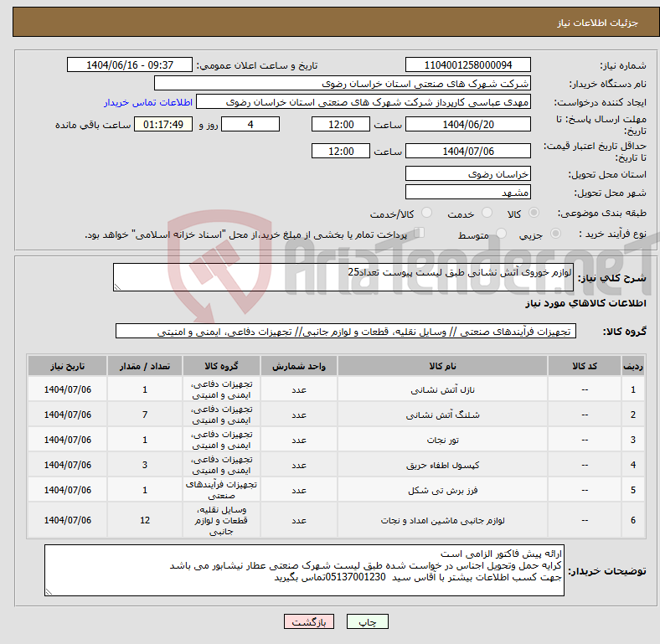Click the general need description text area

pyautogui.click(x=343, y=277)
